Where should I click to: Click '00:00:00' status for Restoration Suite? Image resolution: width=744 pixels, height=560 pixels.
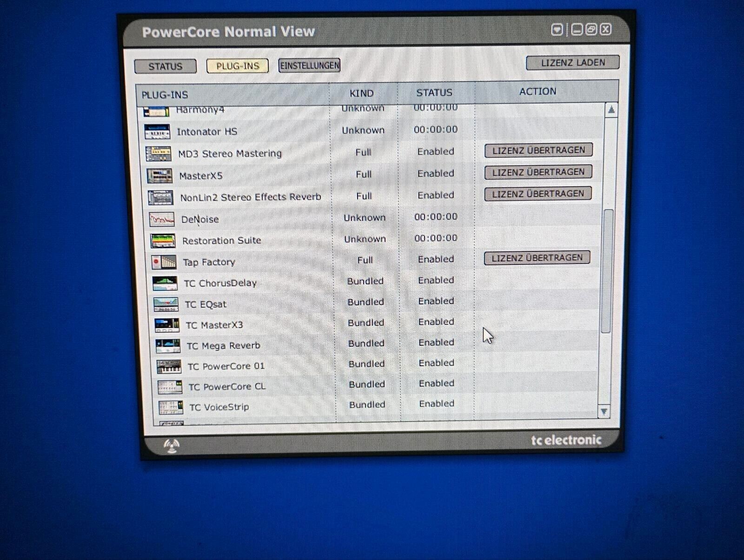(436, 238)
